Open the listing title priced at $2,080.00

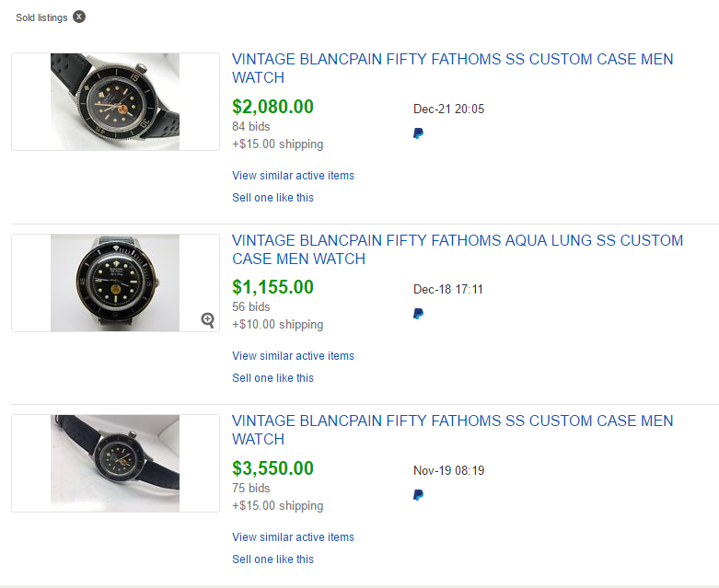pyautogui.click(x=452, y=68)
